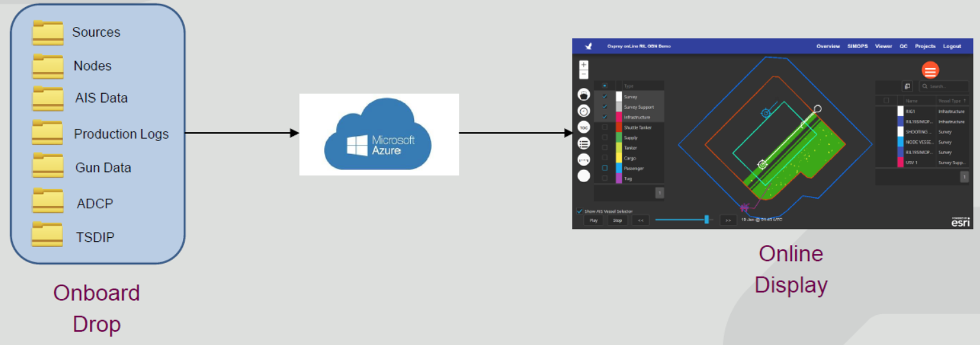980x345 pixels.
Task: Click the map zoom out minus button
Action: (583, 74)
